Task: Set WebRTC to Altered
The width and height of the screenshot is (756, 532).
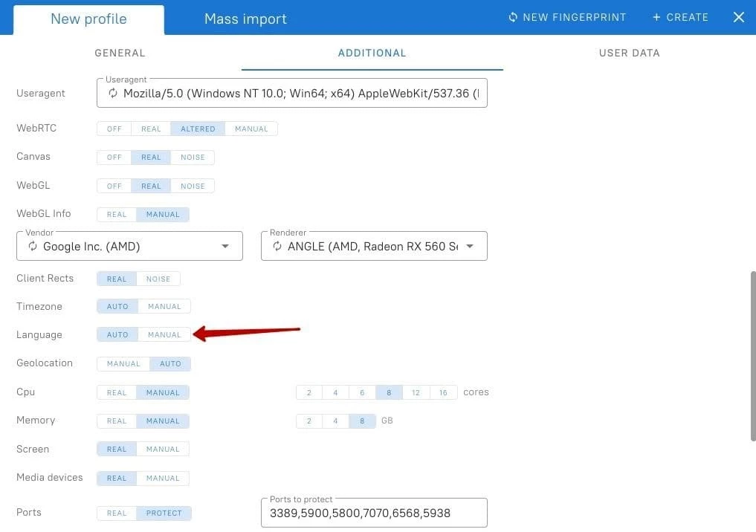Action: coord(198,129)
